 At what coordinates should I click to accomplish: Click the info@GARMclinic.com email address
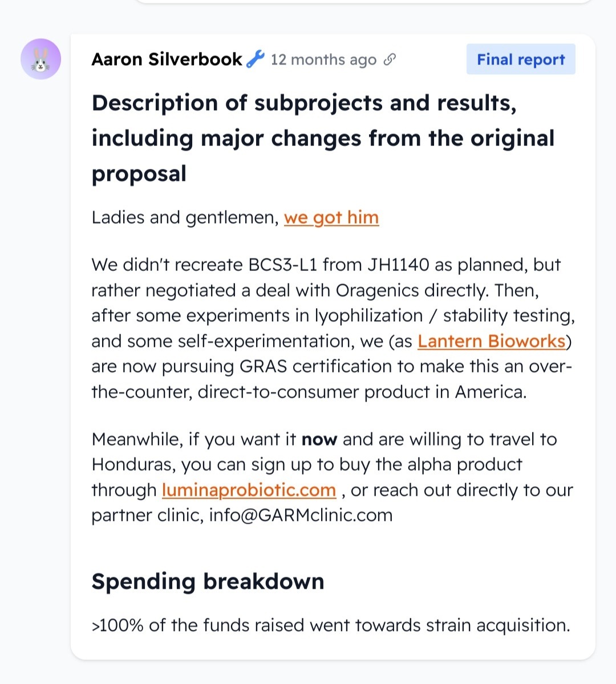coord(301,515)
